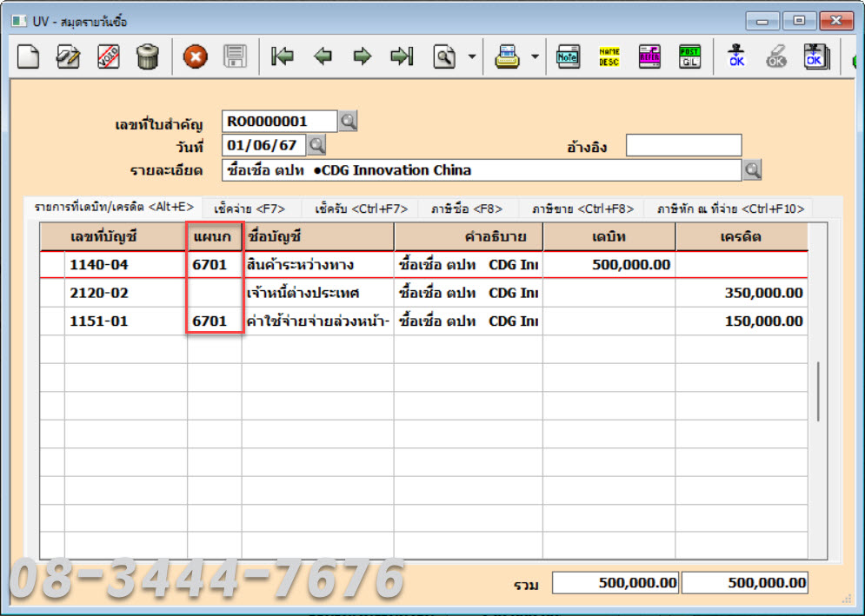Select account number cell 1151-01
Screen dimensions: 865x616
pos(126,321)
